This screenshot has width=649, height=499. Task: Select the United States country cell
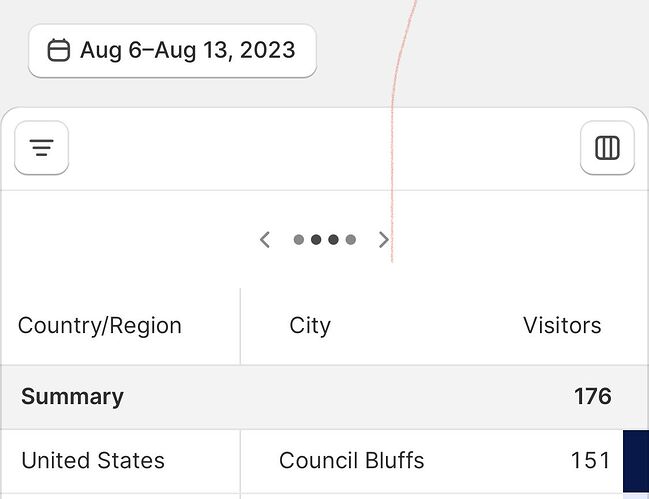[x=93, y=460]
